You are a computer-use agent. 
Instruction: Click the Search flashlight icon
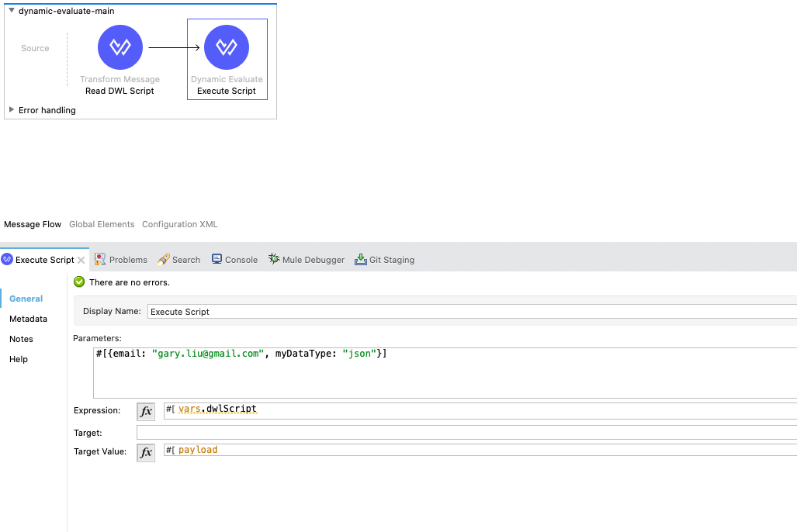coord(163,259)
